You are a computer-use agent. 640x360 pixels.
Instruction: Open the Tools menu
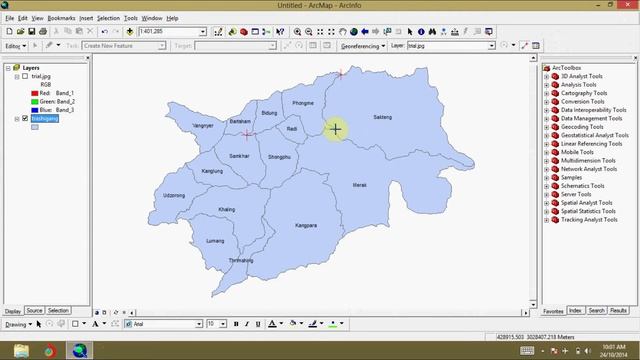coord(131,18)
